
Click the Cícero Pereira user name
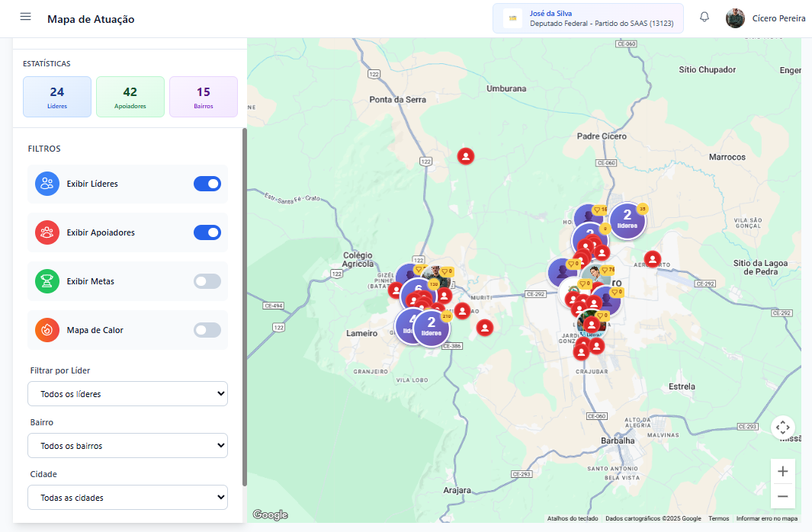778,18
